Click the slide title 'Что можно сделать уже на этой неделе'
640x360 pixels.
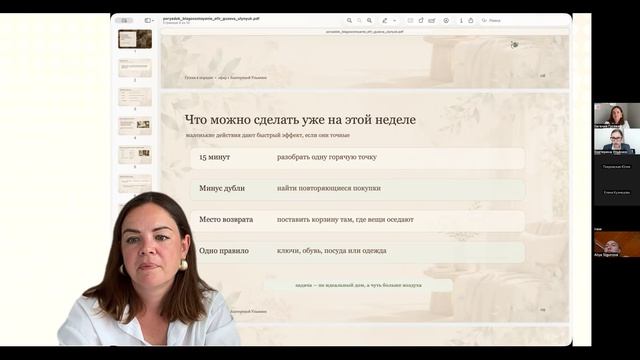point(300,120)
